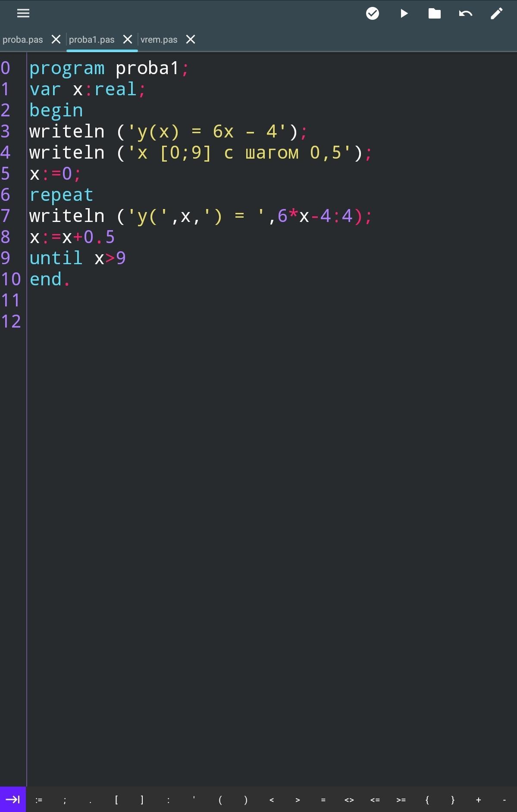Insert opening curly brace symbol
Viewport: 517px width, 812px height.
(x=427, y=800)
